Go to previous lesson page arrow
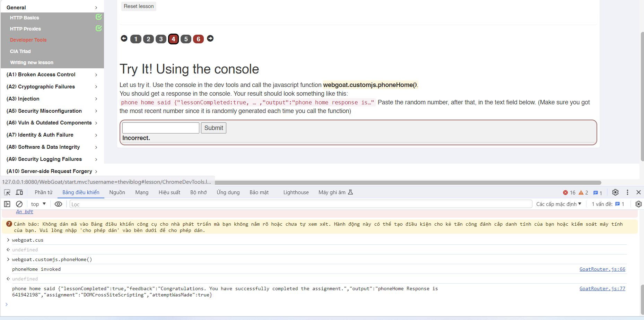This screenshot has height=320, width=644. 124,38
